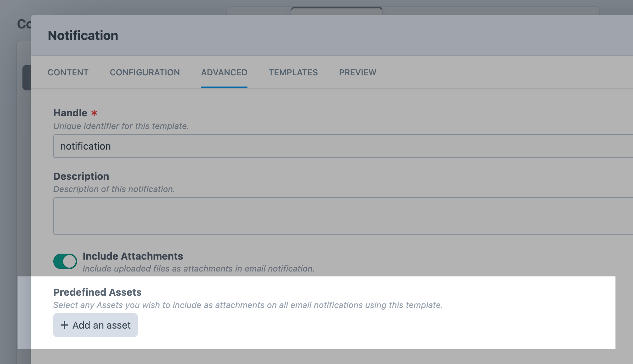Select the text 'notification' in Handle field
The width and height of the screenshot is (633, 364).
point(85,146)
